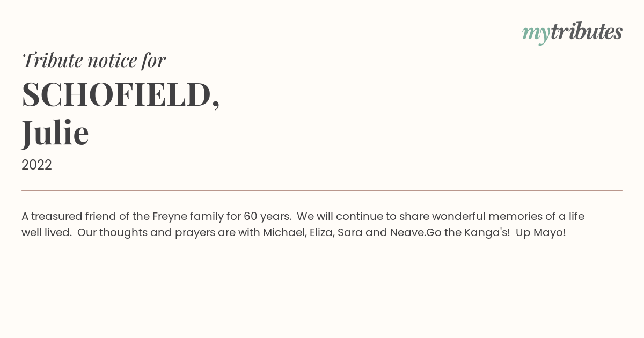644x338 pixels.
Task: Click the name Neave
Action: tap(408, 232)
